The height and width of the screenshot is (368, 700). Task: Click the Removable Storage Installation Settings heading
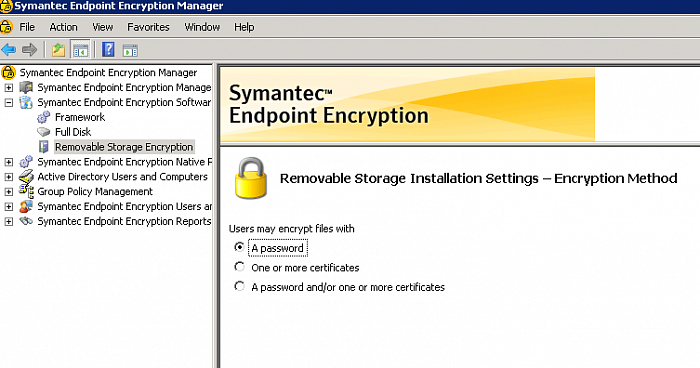479,178
